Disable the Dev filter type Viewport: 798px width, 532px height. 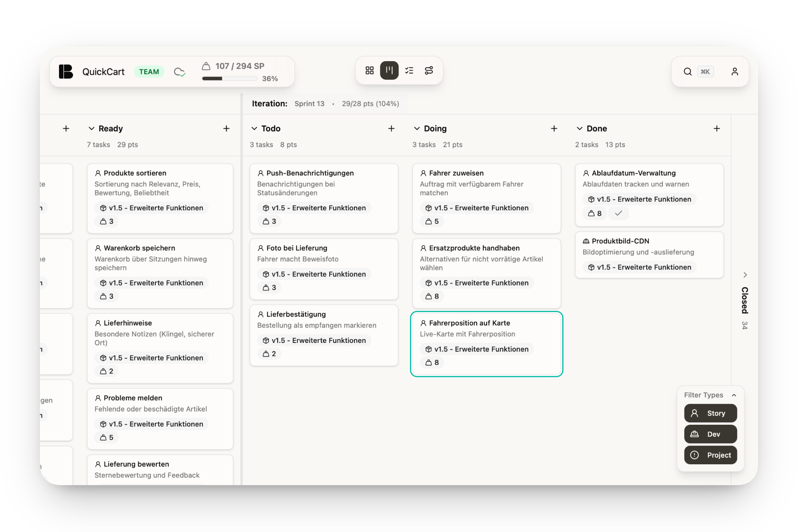pyautogui.click(x=710, y=434)
